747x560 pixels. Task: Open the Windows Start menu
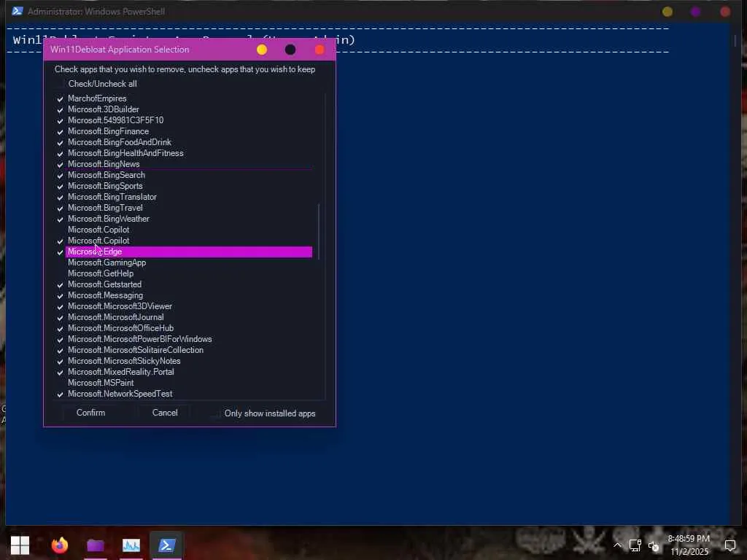(x=20, y=545)
